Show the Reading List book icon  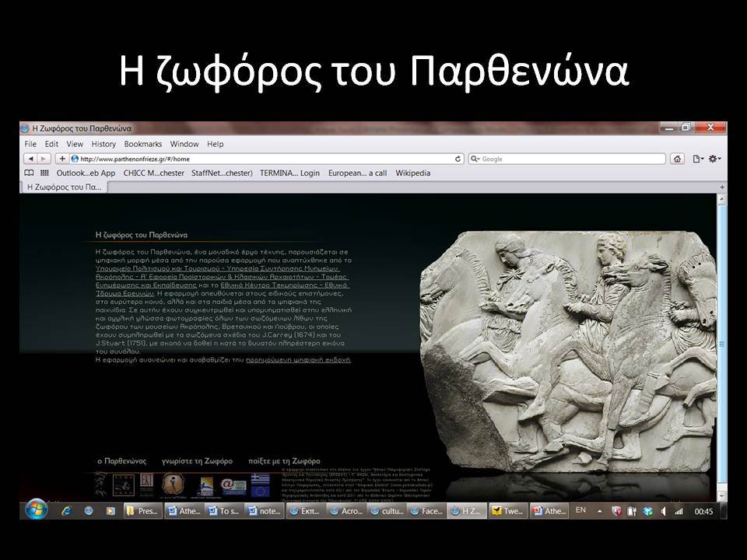pos(29,173)
